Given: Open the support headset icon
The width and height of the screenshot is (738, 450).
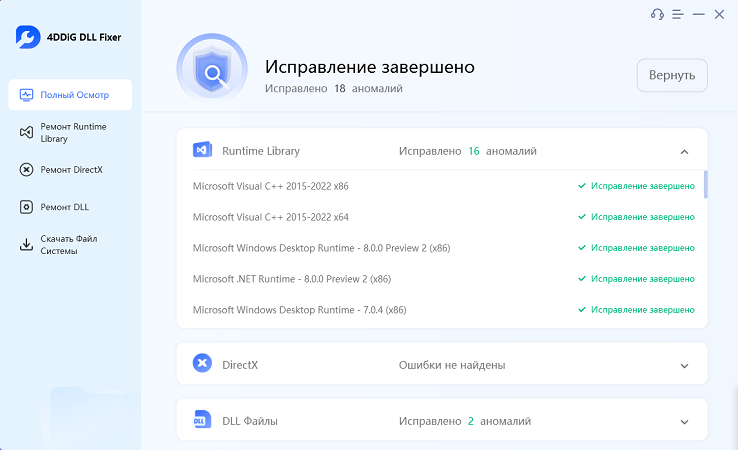Looking at the screenshot, I should coord(657,15).
